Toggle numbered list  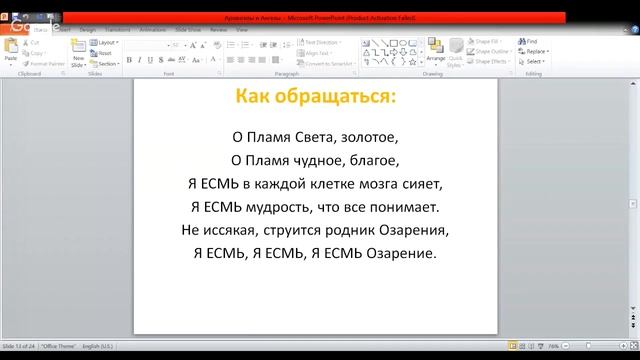click(246, 45)
